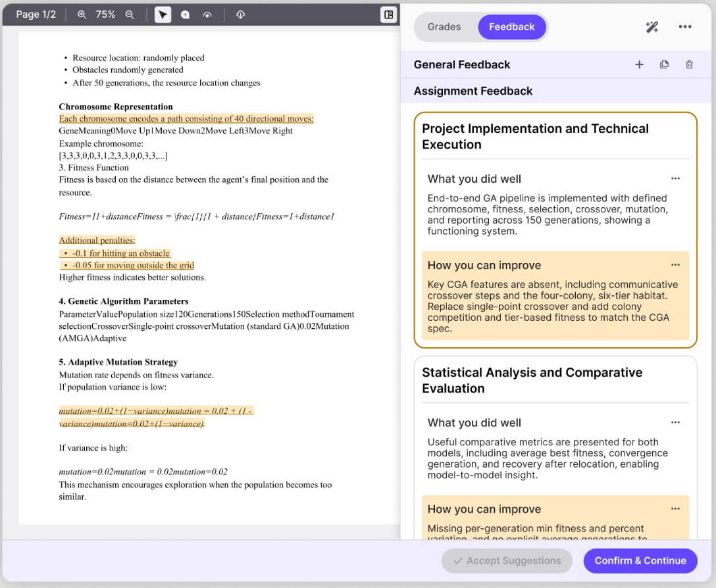Click the Accept Suggestions button
This screenshot has width=716, height=588.
[x=507, y=560]
